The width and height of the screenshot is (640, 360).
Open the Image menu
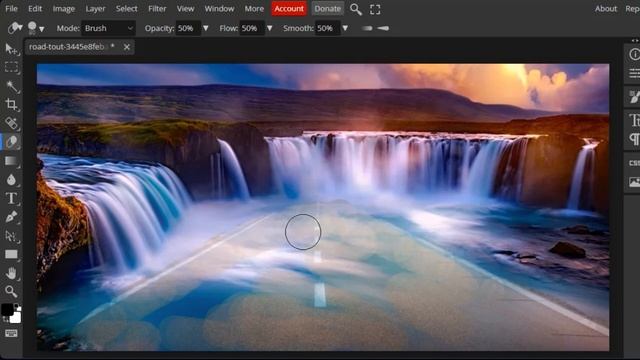(64, 9)
